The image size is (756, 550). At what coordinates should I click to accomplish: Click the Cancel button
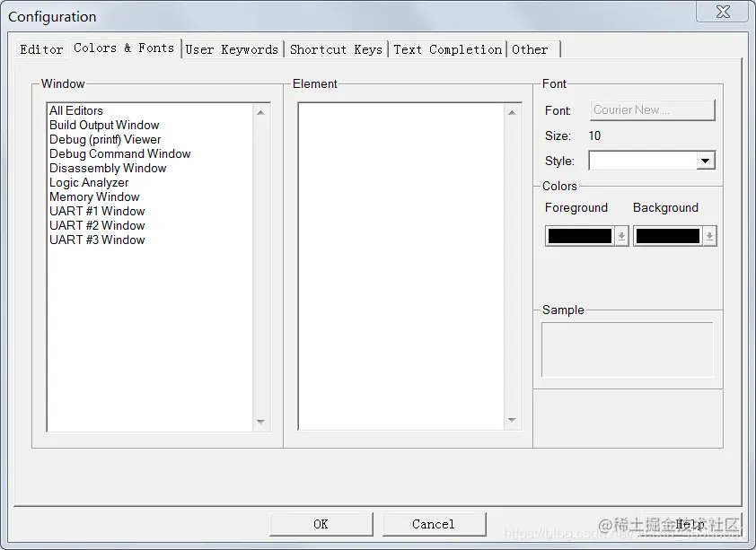pos(434,524)
